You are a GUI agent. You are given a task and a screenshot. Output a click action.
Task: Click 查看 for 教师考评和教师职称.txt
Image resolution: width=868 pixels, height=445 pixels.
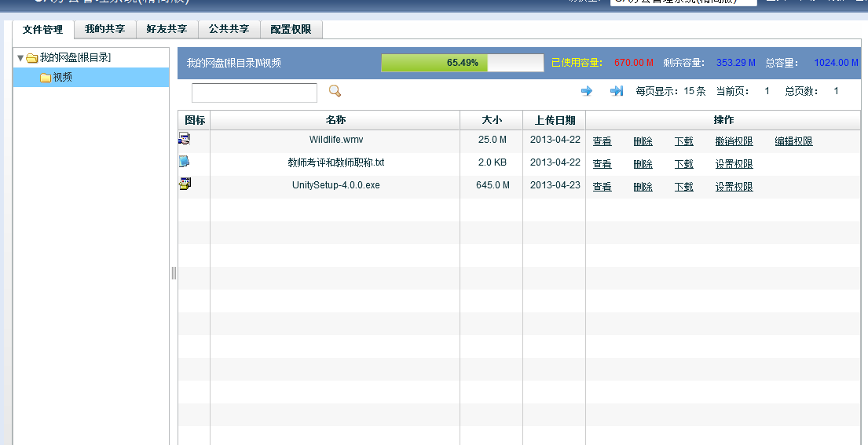click(x=602, y=164)
